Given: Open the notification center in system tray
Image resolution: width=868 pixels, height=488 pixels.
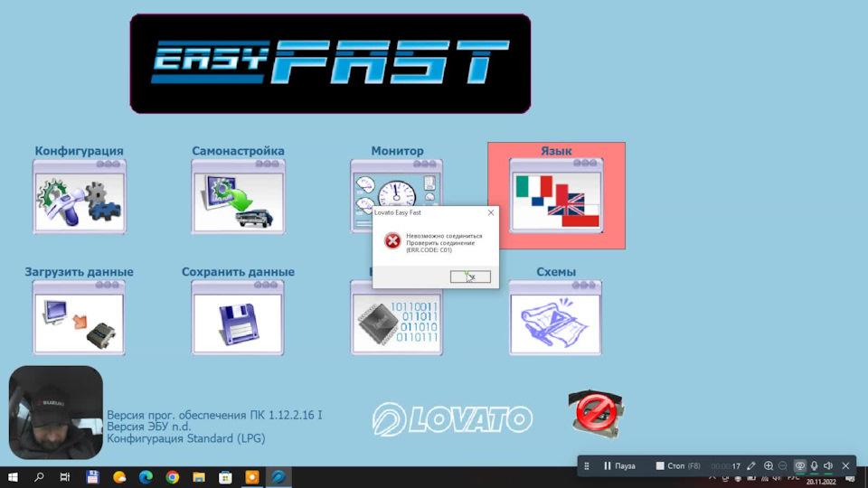Looking at the screenshot, I should pos(850,479).
